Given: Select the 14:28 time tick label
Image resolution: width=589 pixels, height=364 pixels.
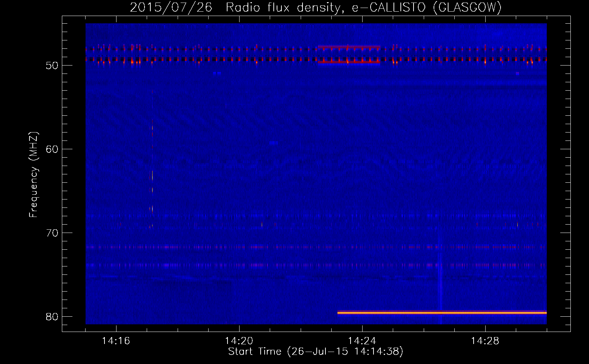Looking at the screenshot, I should 485,341.
